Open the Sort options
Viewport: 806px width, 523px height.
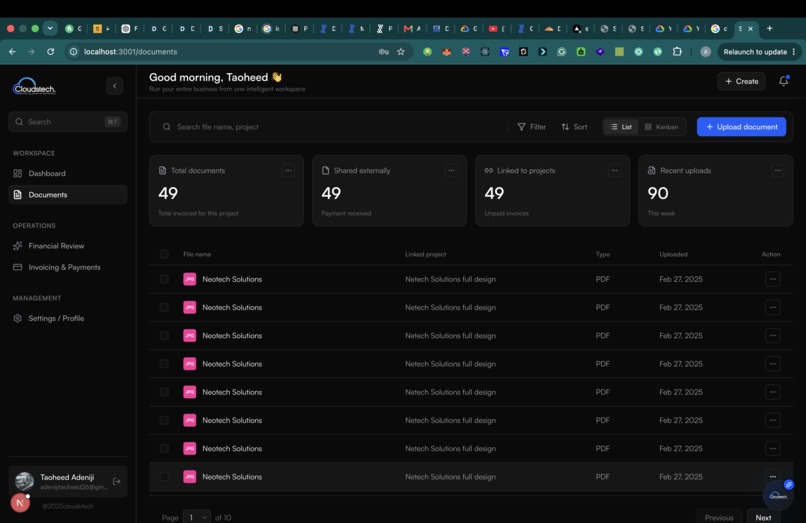(574, 127)
